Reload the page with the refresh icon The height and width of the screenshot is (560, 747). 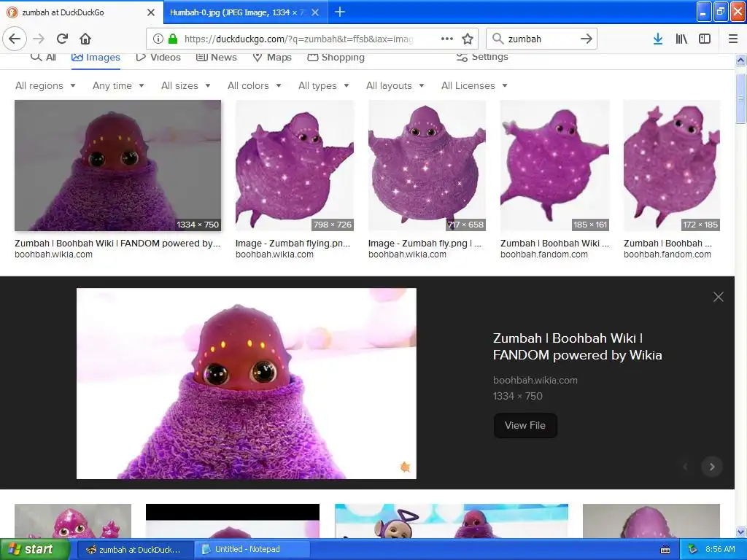click(x=62, y=39)
